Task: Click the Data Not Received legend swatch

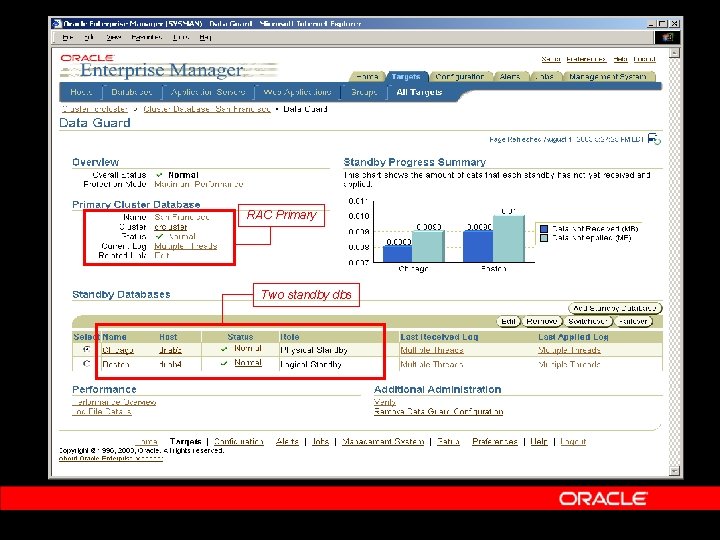Action: [544, 229]
